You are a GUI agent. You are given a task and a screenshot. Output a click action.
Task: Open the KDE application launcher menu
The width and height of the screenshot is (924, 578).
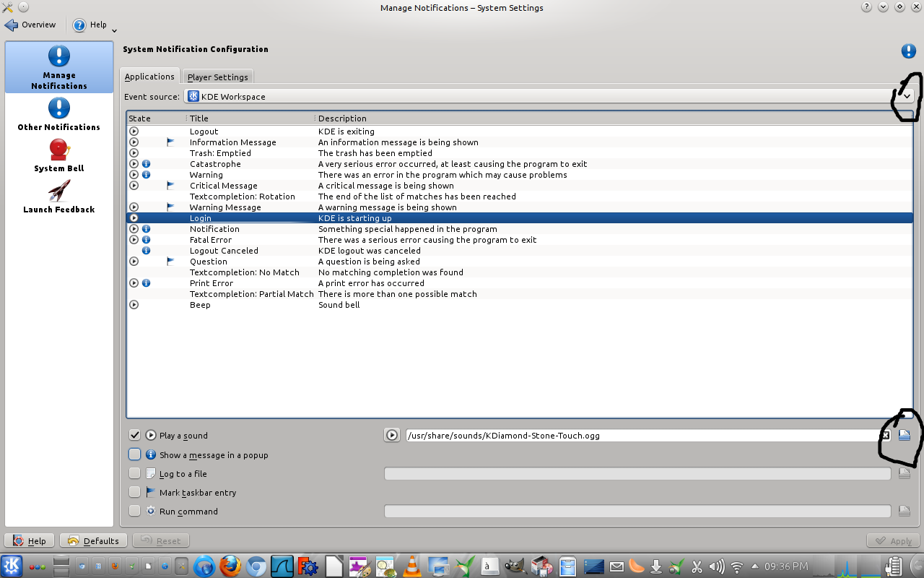(x=12, y=566)
